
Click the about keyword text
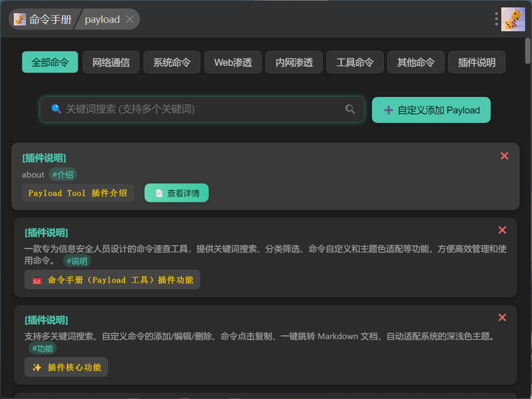tap(33, 175)
